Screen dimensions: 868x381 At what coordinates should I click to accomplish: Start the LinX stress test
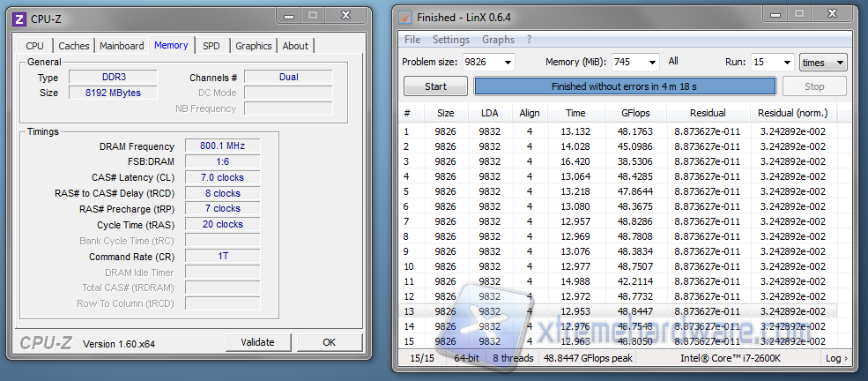click(x=435, y=86)
